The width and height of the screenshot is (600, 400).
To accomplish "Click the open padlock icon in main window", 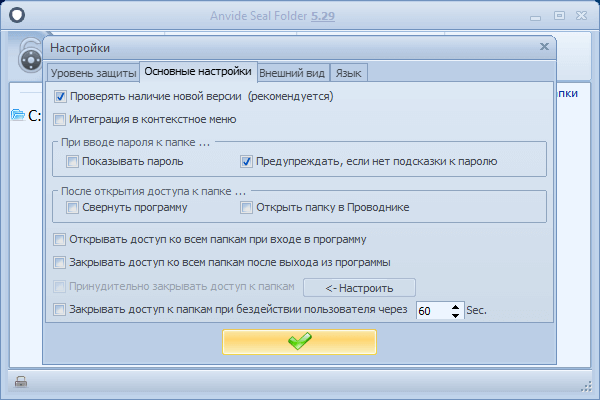I will (x=30, y=56).
